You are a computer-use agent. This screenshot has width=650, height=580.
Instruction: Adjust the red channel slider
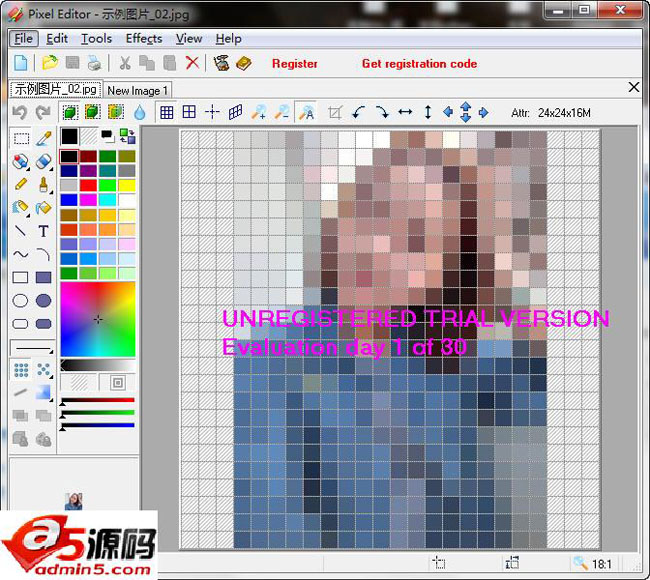coord(98,400)
